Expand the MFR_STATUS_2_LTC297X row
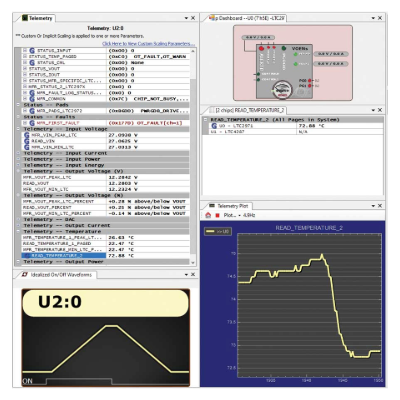Screen dimensions: 400x400 point(25,87)
